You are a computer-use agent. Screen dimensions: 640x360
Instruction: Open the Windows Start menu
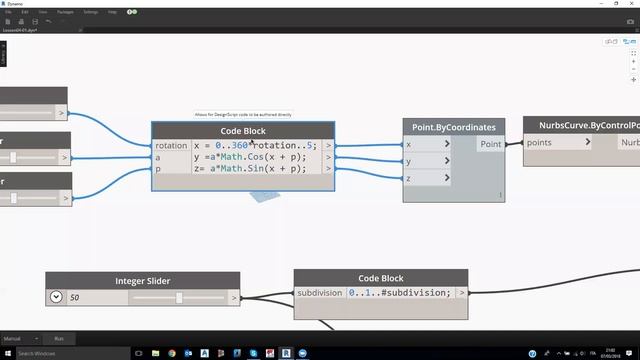pyautogui.click(x=8, y=353)
